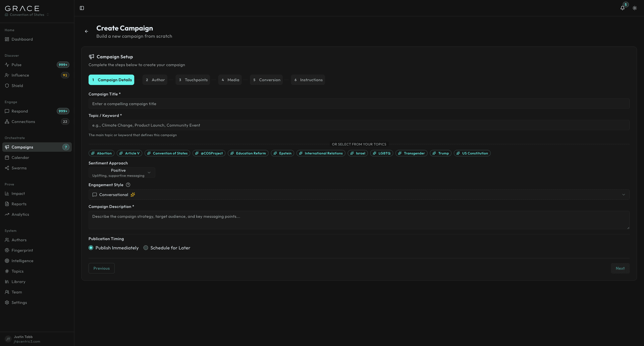The image size is (644, 346).
Task: Click the Previous button
Action: (101, 268)
